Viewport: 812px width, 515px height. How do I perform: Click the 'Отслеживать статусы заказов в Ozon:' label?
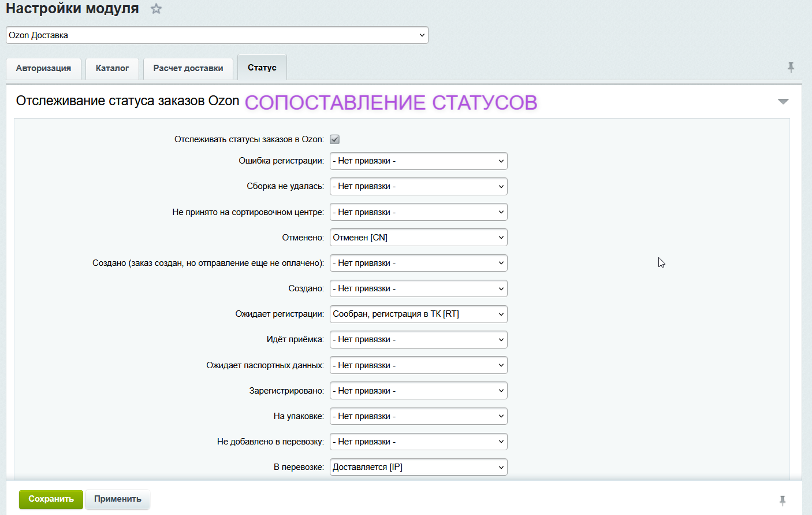(249, 139)
